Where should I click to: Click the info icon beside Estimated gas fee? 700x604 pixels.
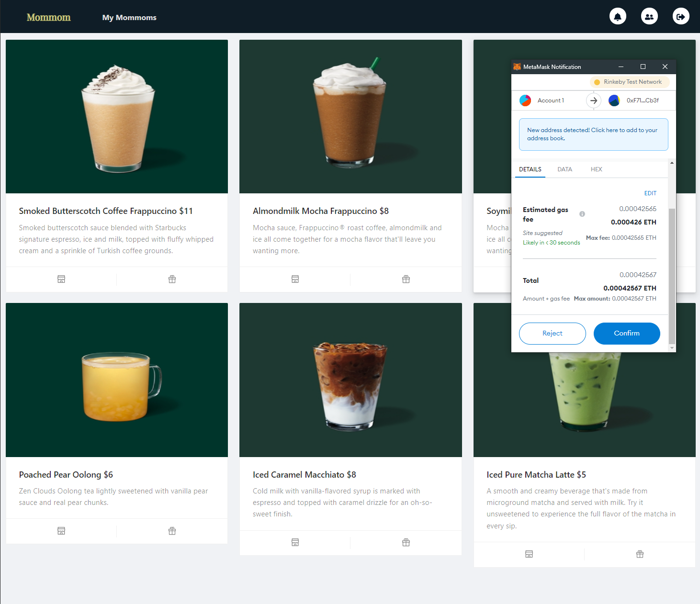[x=582, y=214]
